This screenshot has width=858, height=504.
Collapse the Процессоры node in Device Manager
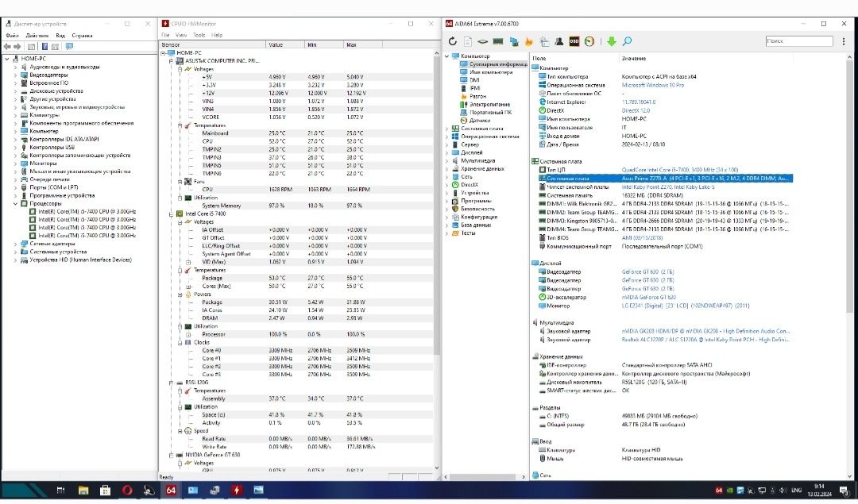(15, 203)
